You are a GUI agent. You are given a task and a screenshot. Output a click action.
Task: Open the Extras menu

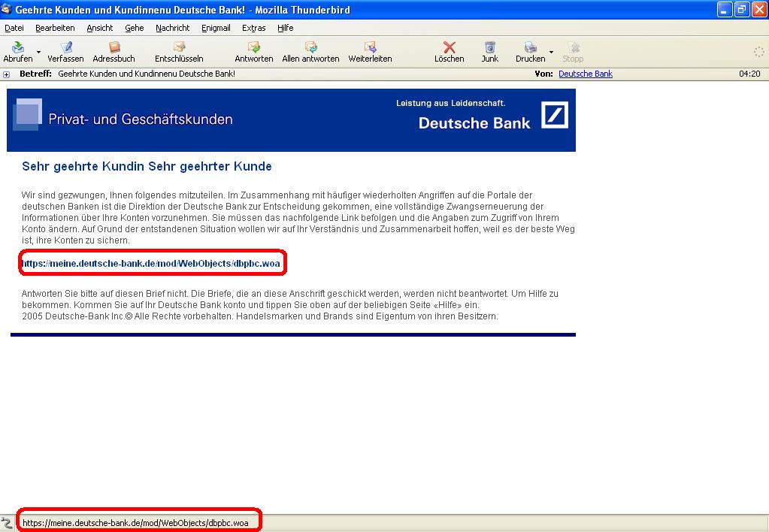253,28
